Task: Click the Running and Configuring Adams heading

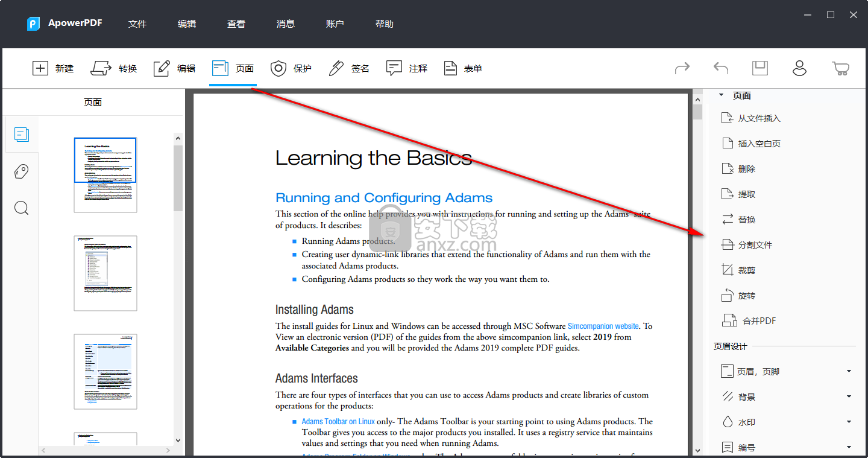Action: tap(384, 198)
